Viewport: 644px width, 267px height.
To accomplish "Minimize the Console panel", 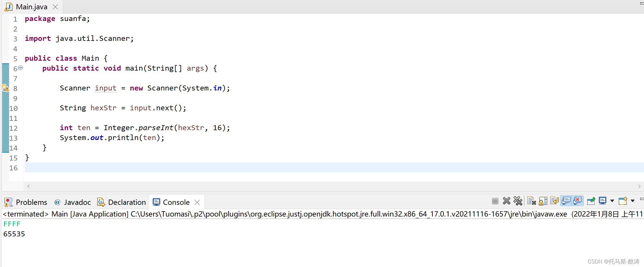I will (642, 199).
